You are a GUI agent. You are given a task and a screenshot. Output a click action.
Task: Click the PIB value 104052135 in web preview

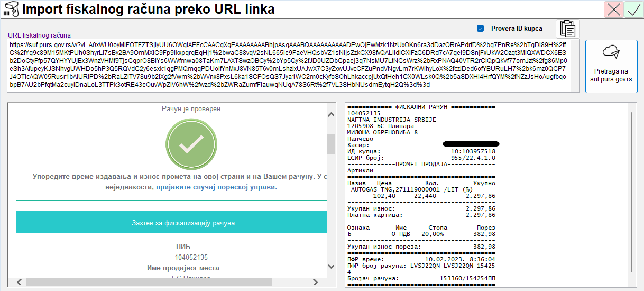[x=191, y=257]
